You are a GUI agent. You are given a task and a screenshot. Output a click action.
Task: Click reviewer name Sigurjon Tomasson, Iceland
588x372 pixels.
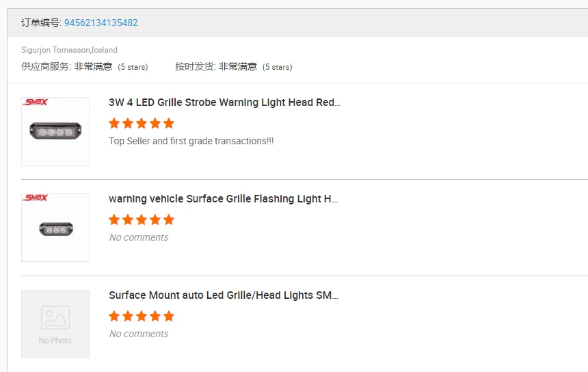tap(69, 50)
